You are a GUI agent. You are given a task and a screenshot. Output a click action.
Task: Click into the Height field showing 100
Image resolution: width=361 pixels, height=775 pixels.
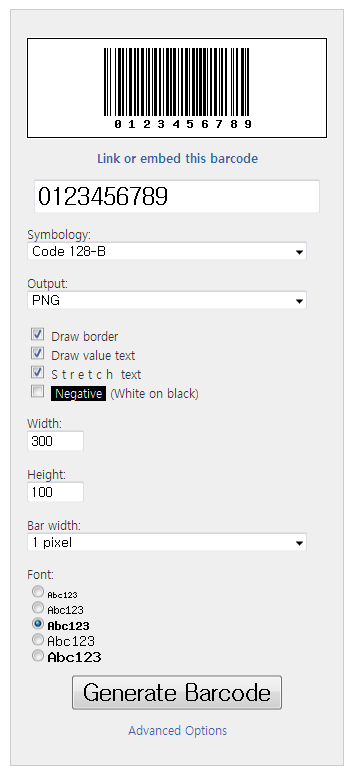click(55, 492)
